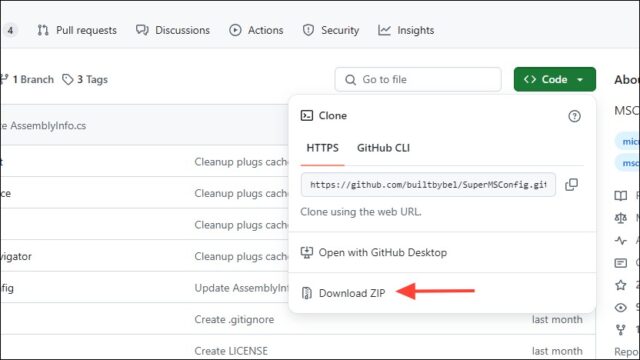Click the activity pulse icon in sidebar
640x360 pixels.
click(620, 240)
